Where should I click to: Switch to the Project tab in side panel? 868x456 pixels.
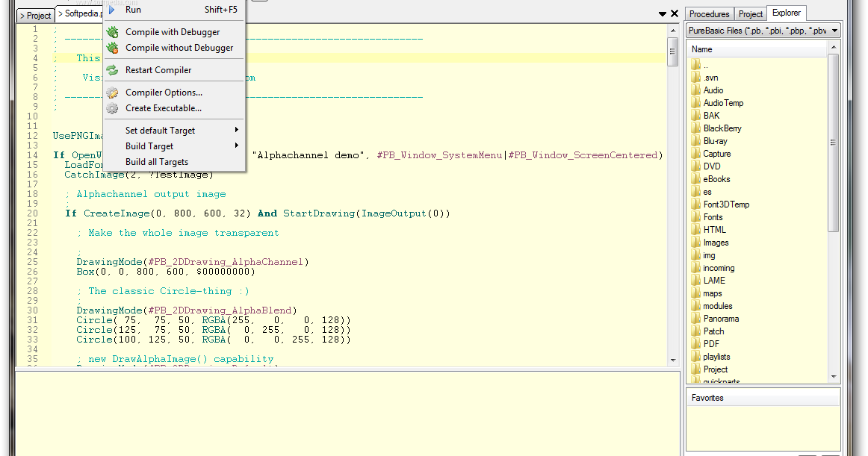click(750, 14)
